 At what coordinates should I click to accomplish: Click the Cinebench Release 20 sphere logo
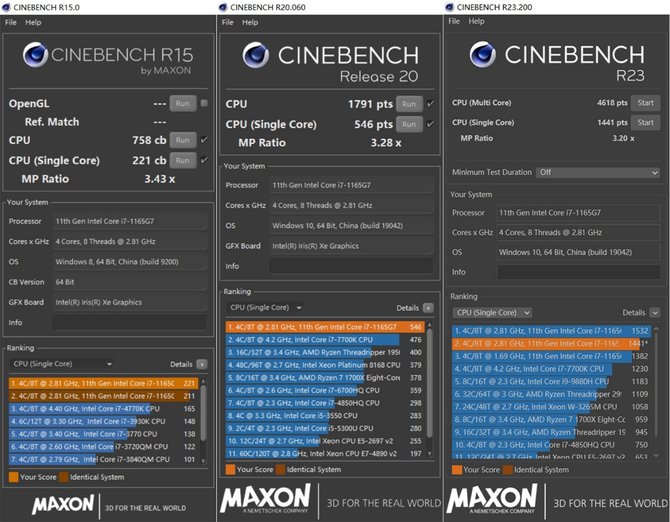[256, 55]
